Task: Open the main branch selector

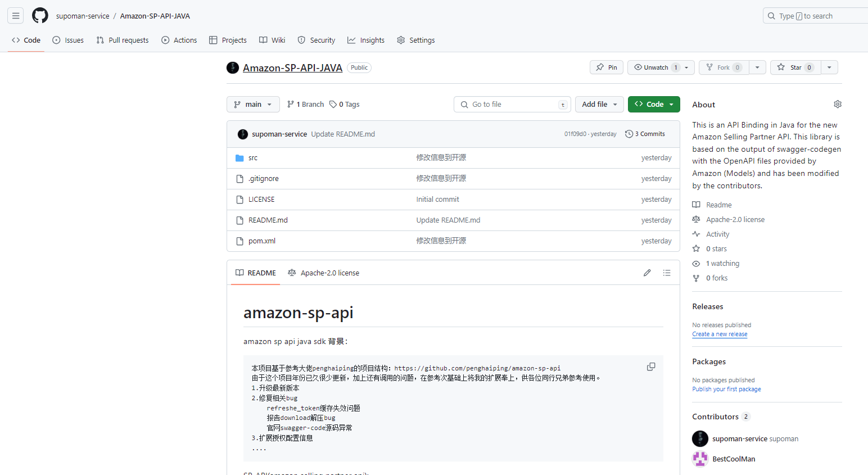Action: [253, 105]
